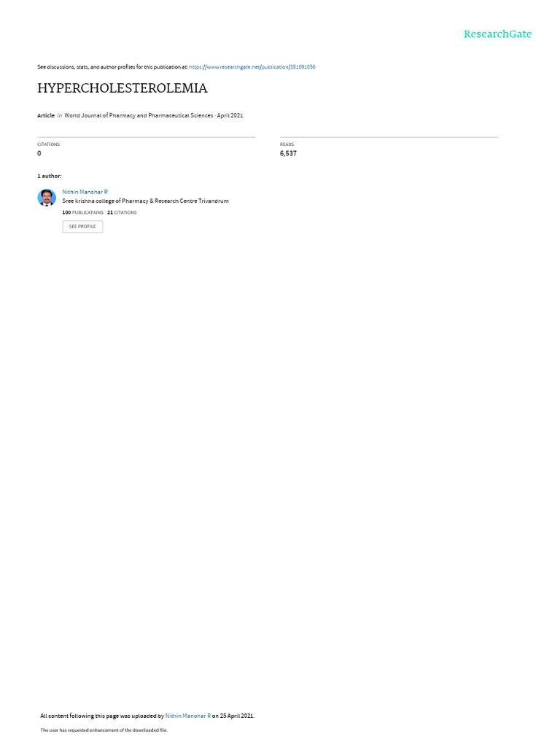Click the HYPERCHOLESTEROLEMIA article title
Screen dimensions: 560x747
[122, 88]
